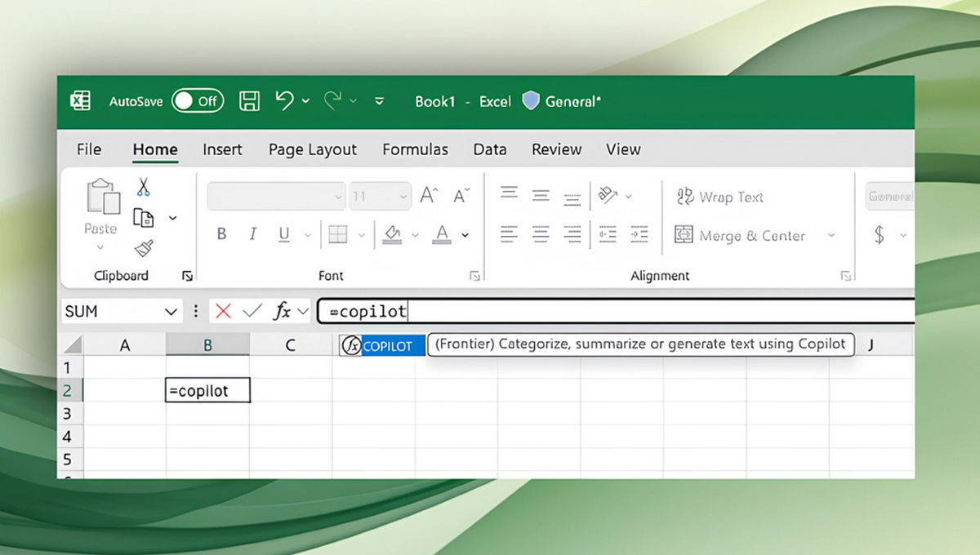Open Alignment group dialog launcher

[846, 276]
